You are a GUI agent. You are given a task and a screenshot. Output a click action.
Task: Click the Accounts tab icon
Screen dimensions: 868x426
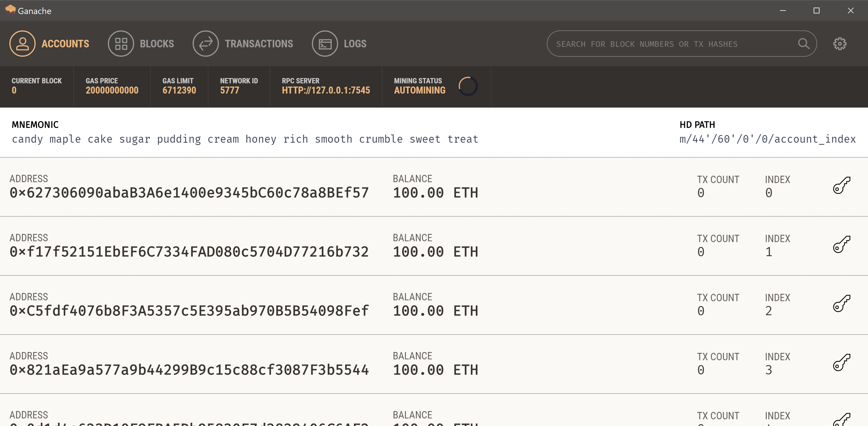click(22, 44)
